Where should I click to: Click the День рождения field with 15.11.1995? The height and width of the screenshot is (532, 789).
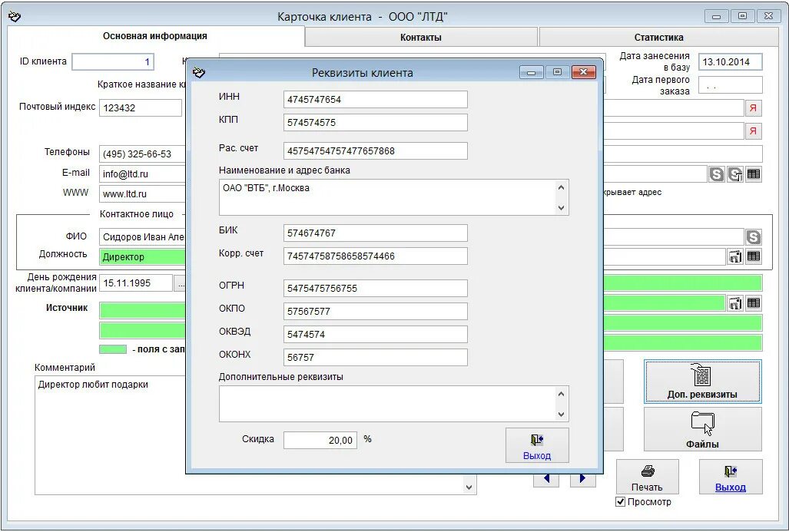pyautogui.click(x=136, y=283)
